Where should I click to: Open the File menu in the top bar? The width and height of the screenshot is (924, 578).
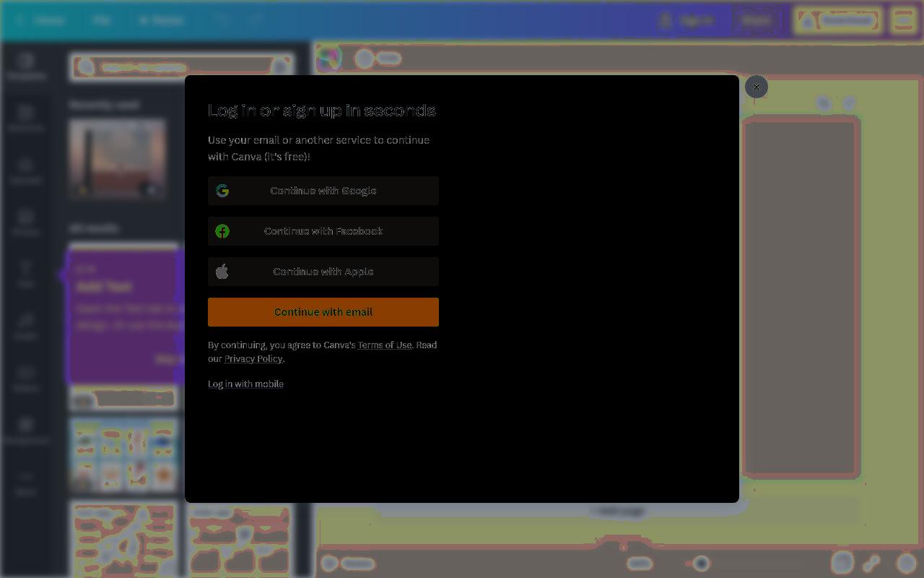click(x=101, y=20)
